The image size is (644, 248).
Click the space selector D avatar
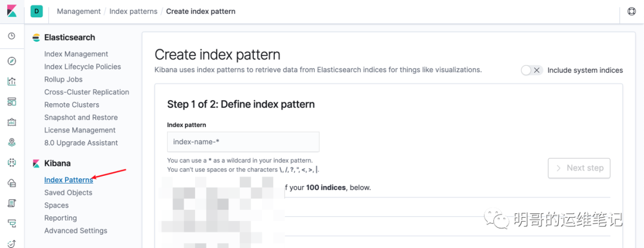point(36,11)
